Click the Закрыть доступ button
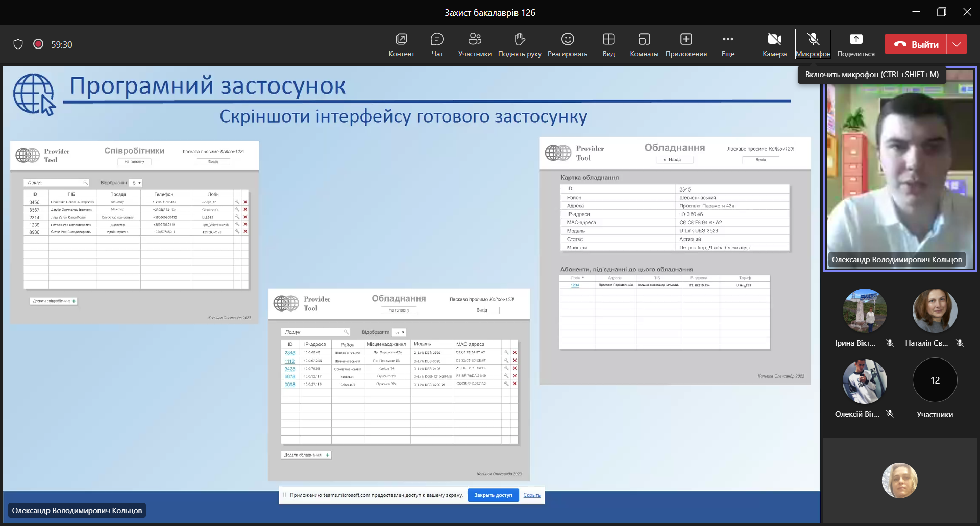This screenshot has height=526, width=980. tap(493, 495)
